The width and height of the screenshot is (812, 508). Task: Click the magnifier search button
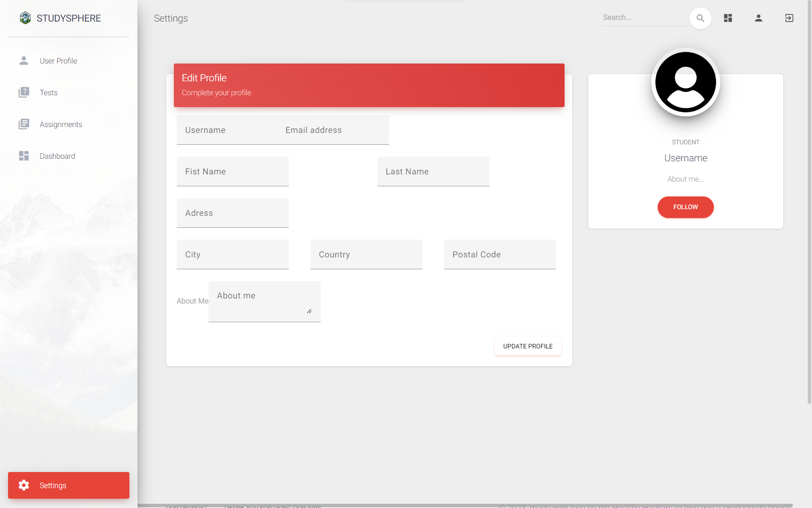[x=700, y=18]
